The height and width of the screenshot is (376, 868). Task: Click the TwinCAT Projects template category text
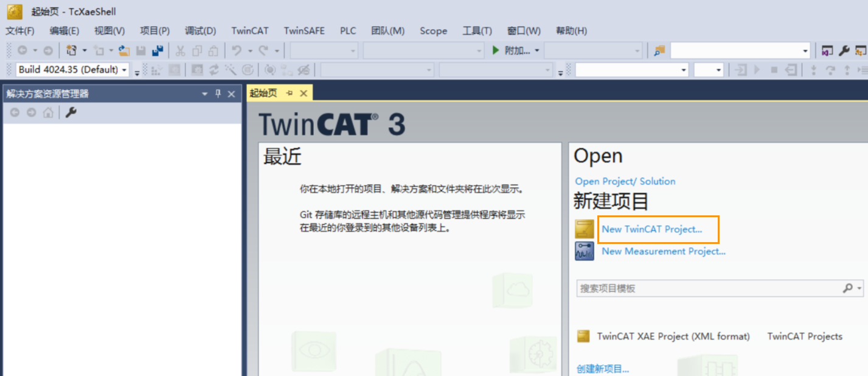805,336
